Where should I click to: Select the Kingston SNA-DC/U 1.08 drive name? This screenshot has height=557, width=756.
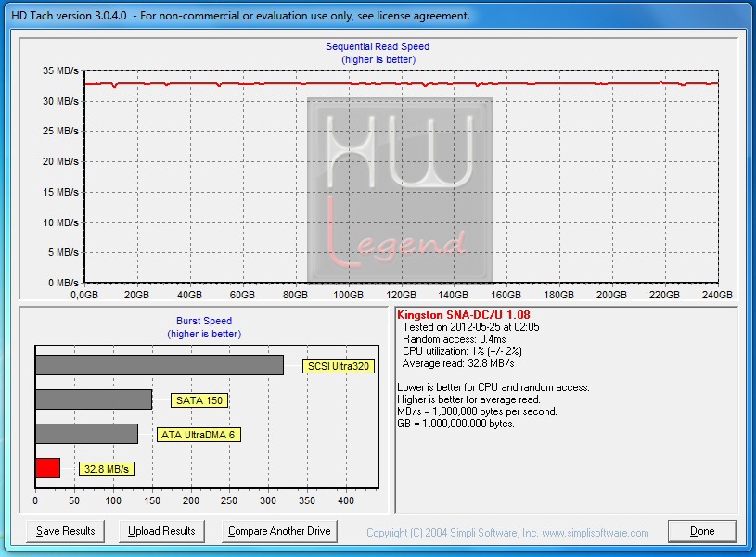point(463,315)
